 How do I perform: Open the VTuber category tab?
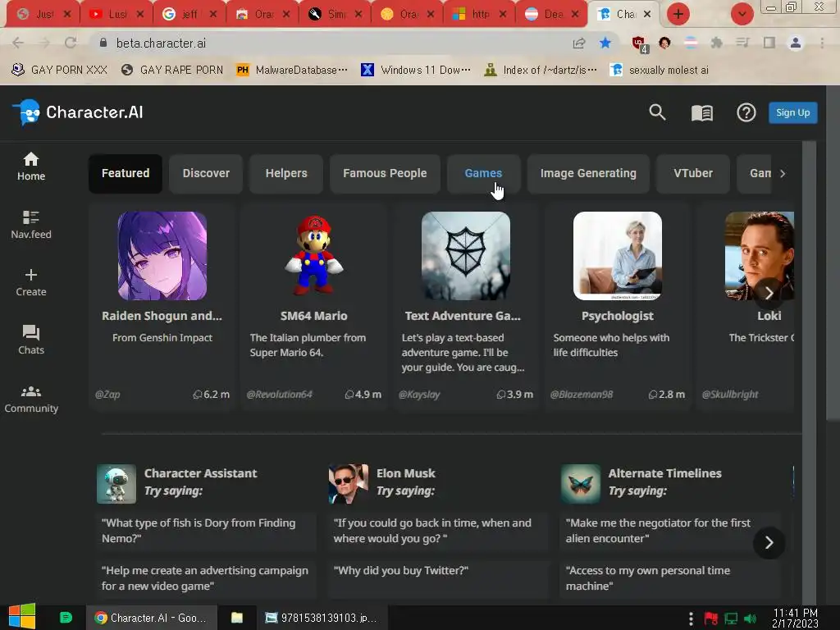click(692, 174)
